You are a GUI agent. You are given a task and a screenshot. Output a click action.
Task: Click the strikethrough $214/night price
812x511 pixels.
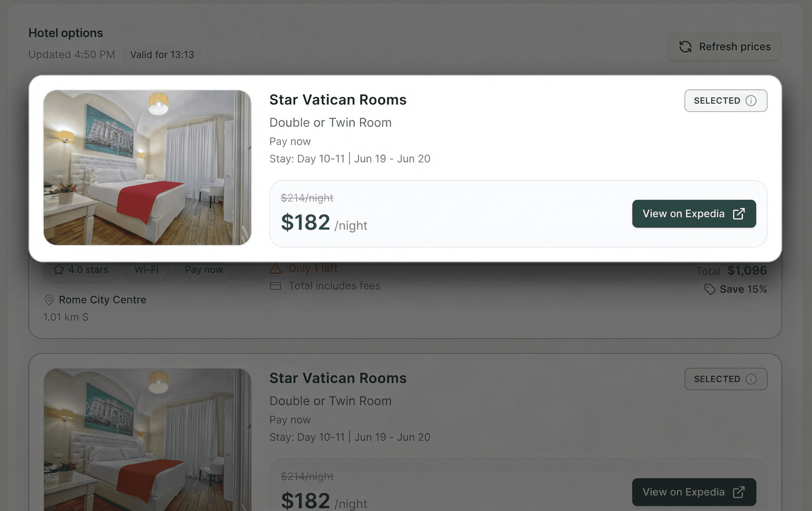(x=307, y=198)
